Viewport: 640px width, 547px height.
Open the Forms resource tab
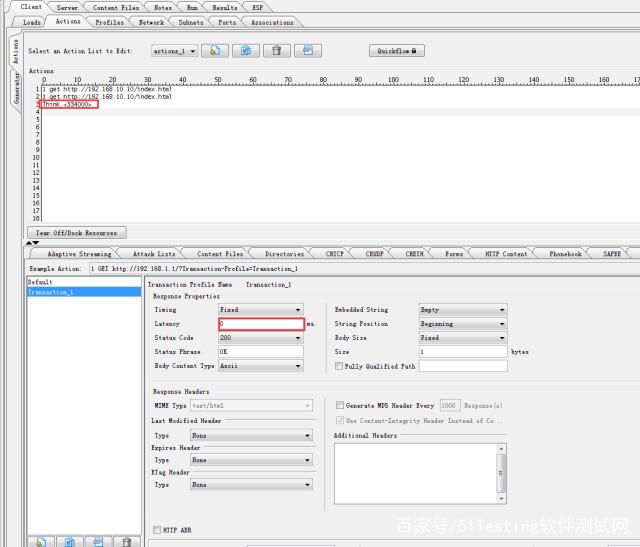pyautogui.click(x=454, y=254)
